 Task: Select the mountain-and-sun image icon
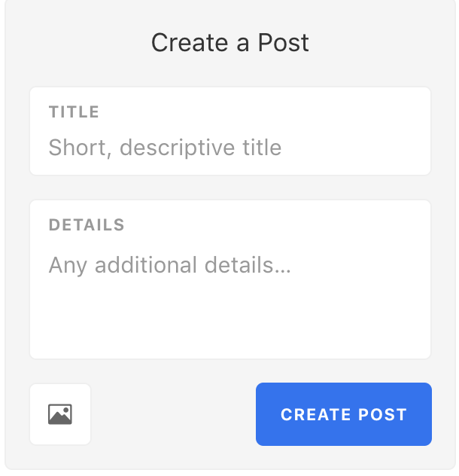pos(60,414)
